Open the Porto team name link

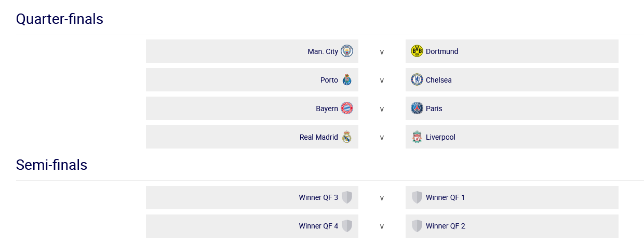(x=329, y=80)
